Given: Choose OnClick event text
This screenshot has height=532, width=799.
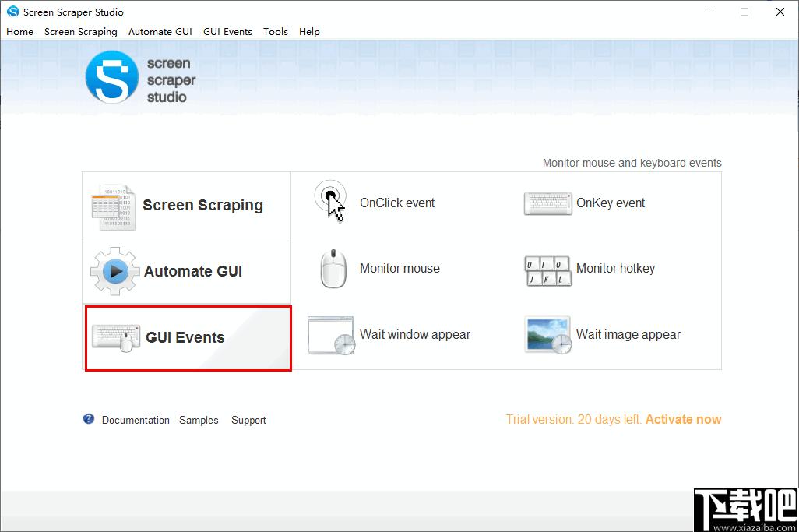Looking at the screenshot, I should point(397,203).
